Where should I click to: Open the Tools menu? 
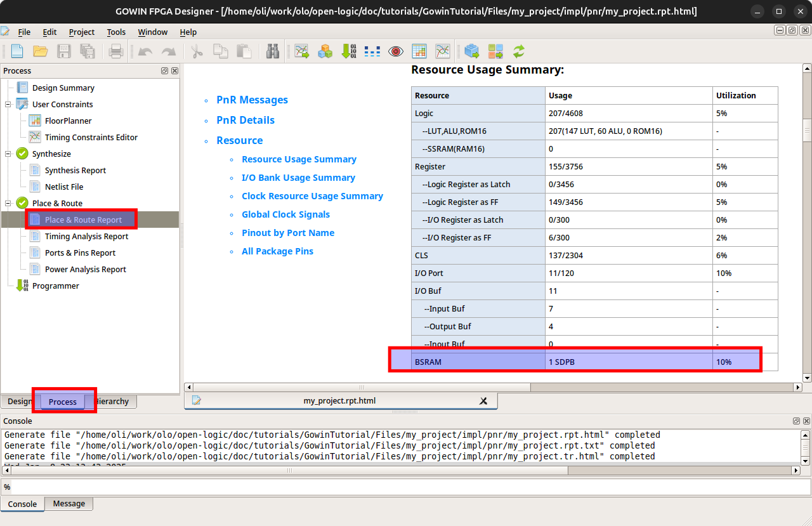click(x=116, y=32)
